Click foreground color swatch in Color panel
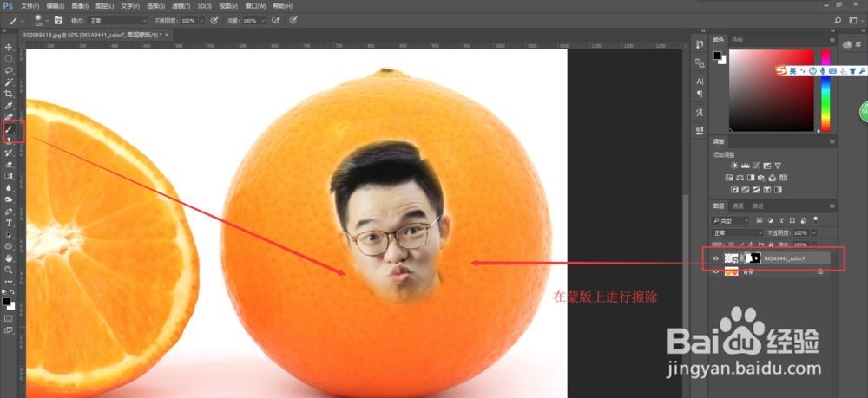868x398 pixels. tap(718, 55)
